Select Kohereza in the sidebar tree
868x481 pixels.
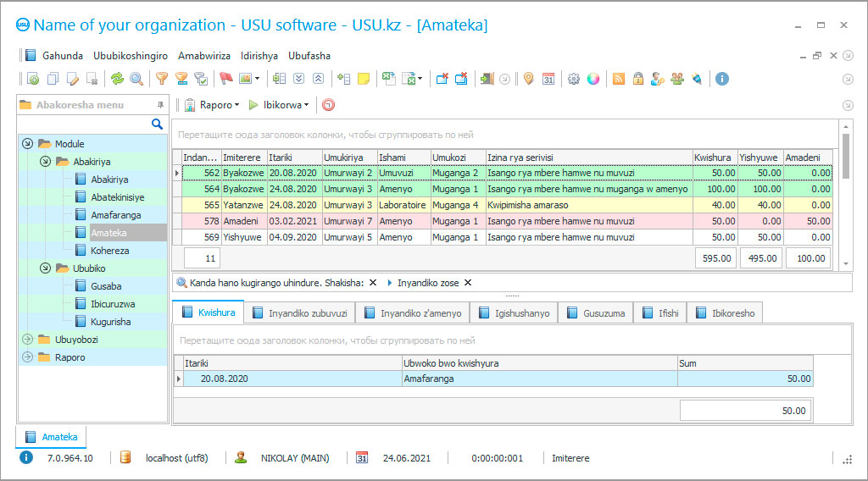pos(109,251)
